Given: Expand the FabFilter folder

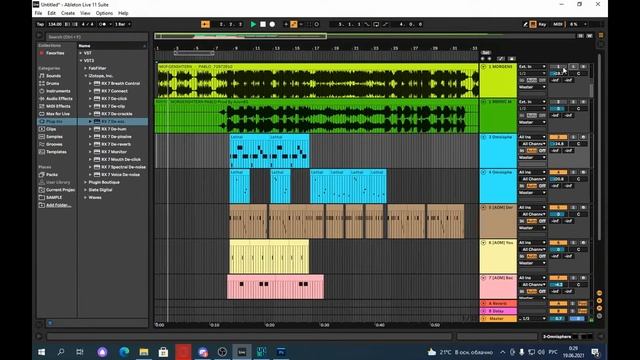Looking at the screenshot, I should [85, 68].
